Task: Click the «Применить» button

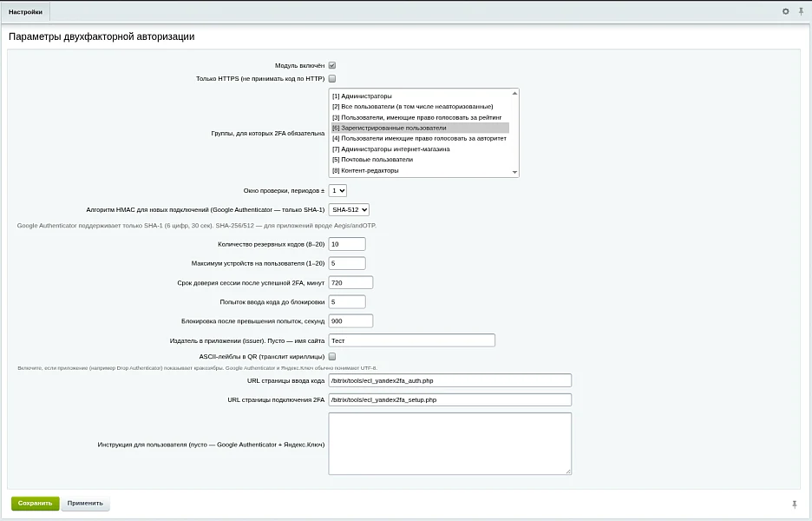Action: click(85, 504)
